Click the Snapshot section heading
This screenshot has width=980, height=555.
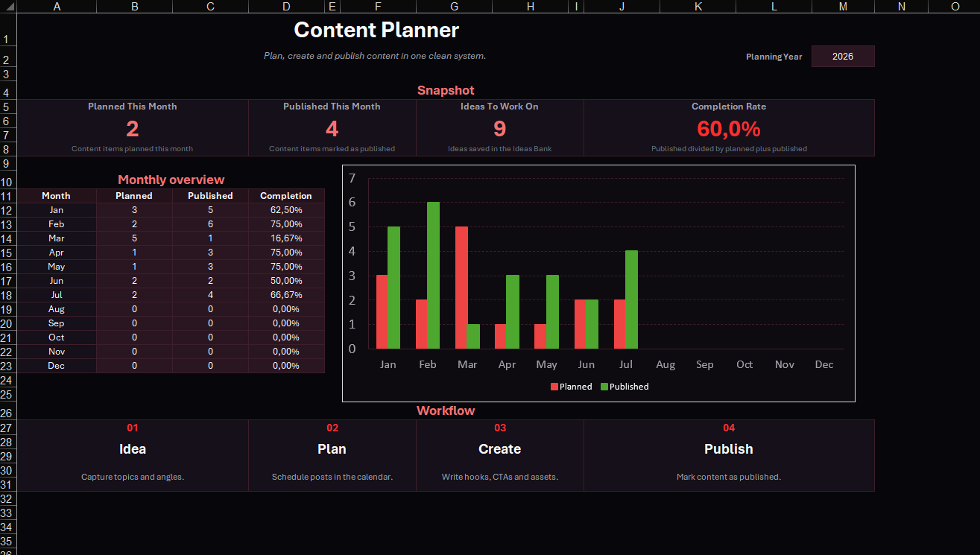point(446,90)
